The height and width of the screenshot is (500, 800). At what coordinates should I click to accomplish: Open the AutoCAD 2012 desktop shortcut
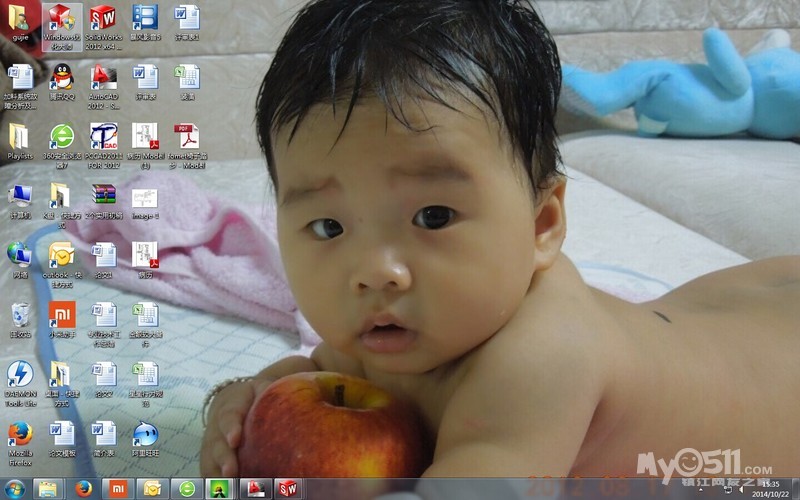pyautogui.click(x=104, y=87)
